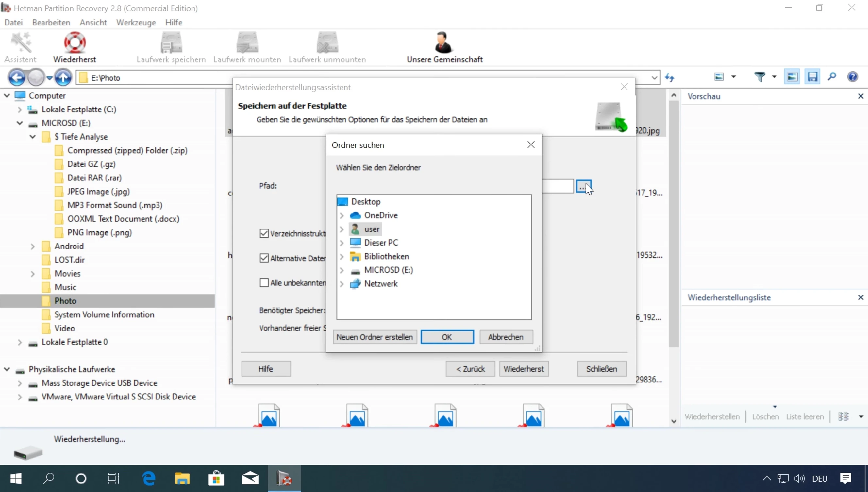The image size is (868, 492).
Task: Click the Wiederherst lifebuoy toolbar icon
Action: [75, 42]
